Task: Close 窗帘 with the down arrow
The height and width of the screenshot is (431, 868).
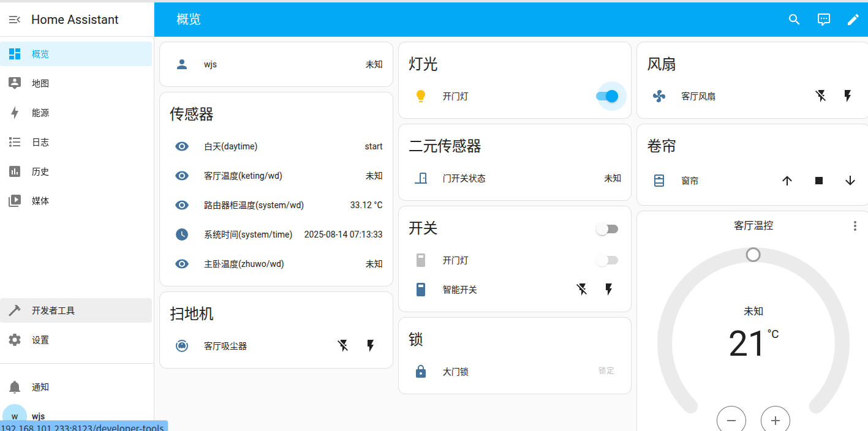Action: pyautogui.click(x=850, y=181)
